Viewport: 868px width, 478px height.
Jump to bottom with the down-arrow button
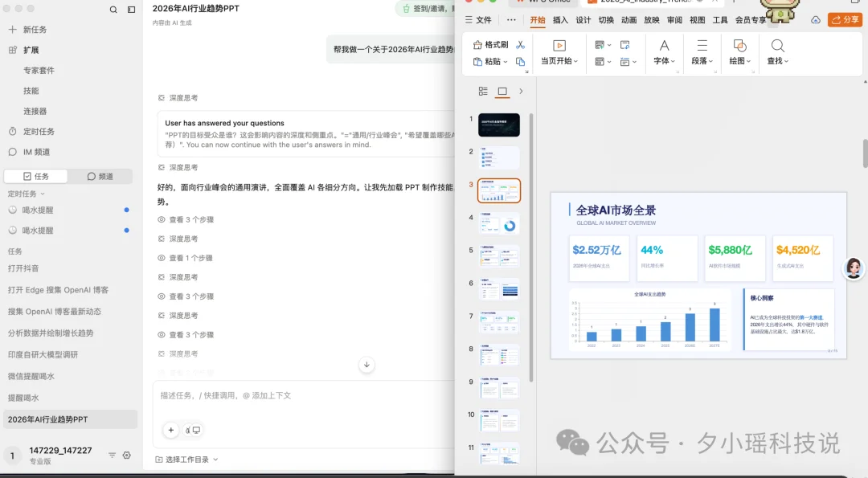point(366,365)
